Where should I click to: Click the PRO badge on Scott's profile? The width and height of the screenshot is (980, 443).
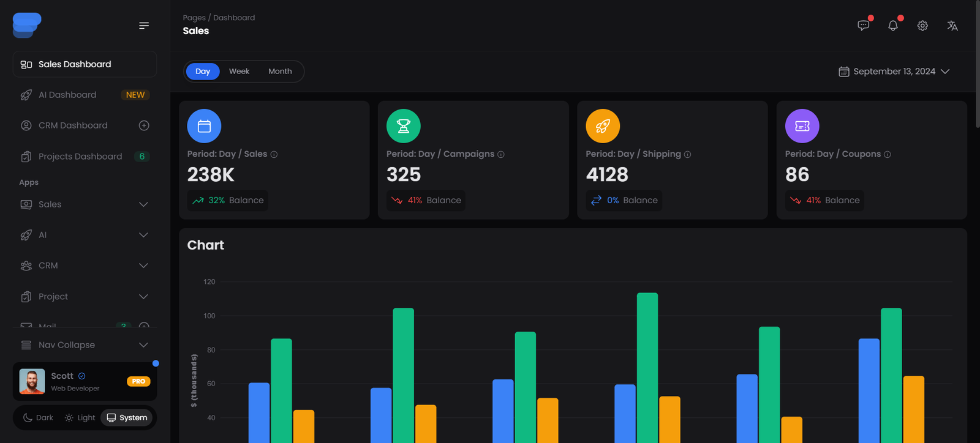click(x=138, y=381)
